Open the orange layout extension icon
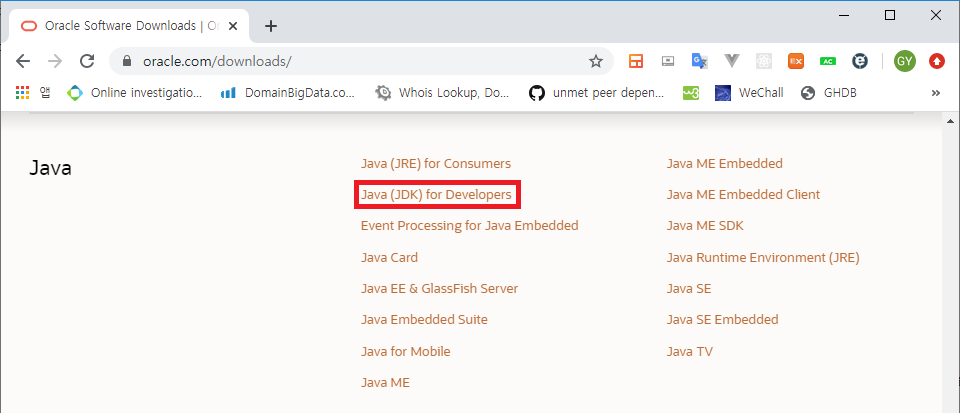960x413 pixels. 636,61
